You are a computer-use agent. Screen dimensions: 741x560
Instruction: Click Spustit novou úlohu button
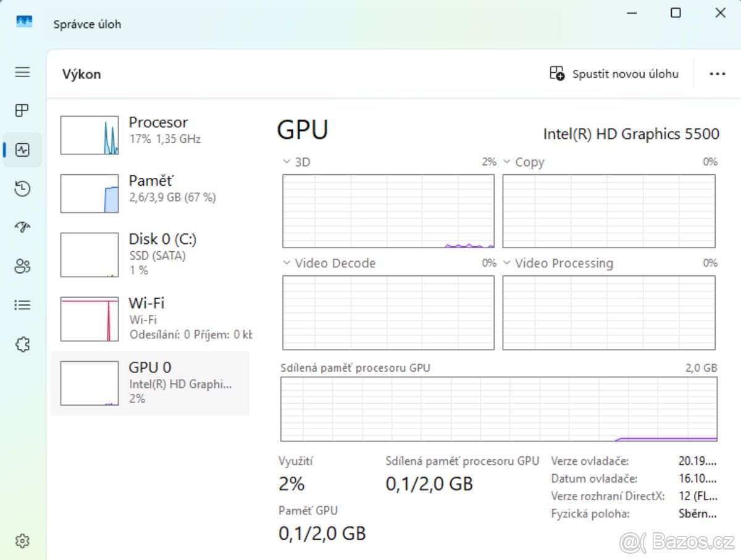614,74
